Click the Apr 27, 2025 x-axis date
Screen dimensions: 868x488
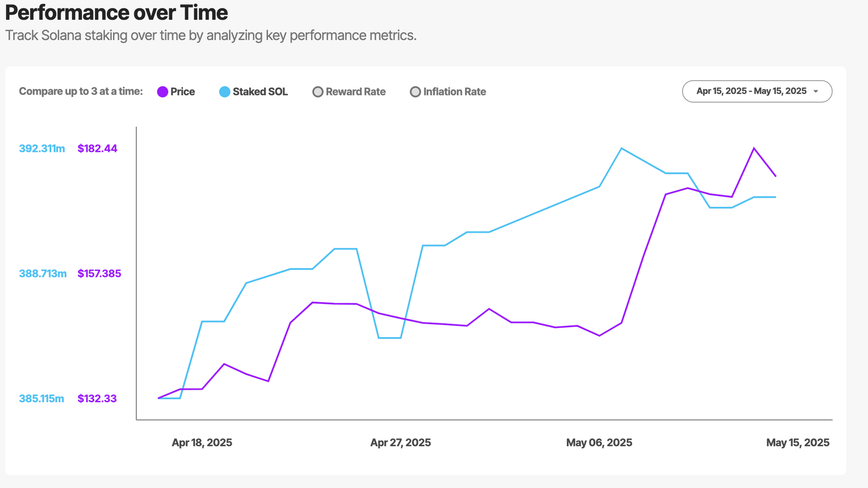point(401,442)
